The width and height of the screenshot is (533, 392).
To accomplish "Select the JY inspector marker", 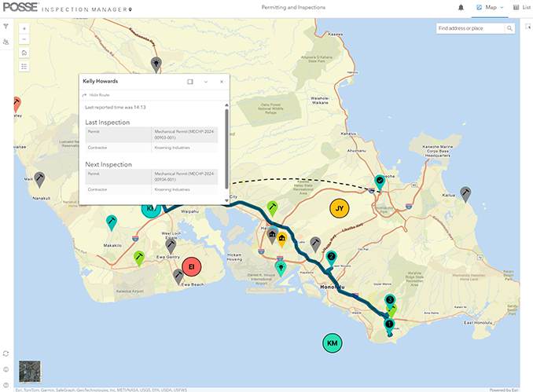I will click(x=339, y=209).
